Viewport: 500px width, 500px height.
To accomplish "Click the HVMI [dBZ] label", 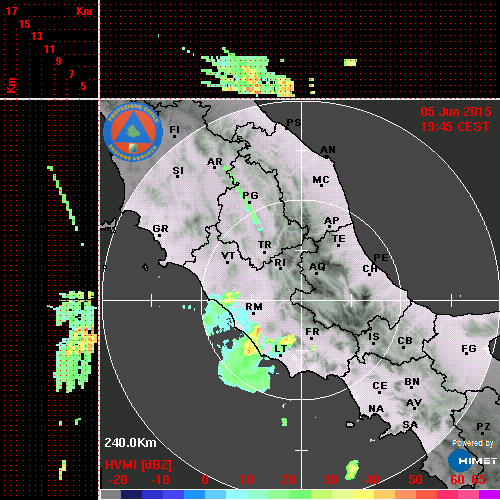I will 138,465.
